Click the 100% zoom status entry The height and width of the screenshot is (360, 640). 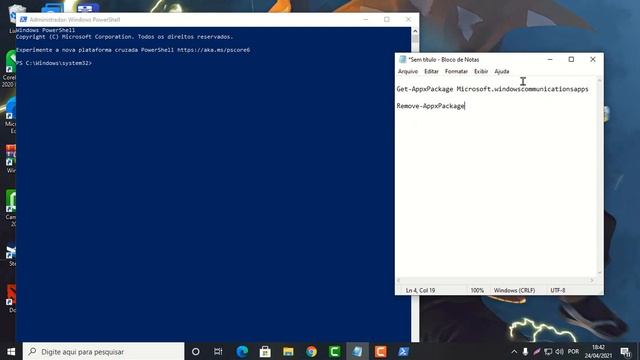(x=477, y=290)
